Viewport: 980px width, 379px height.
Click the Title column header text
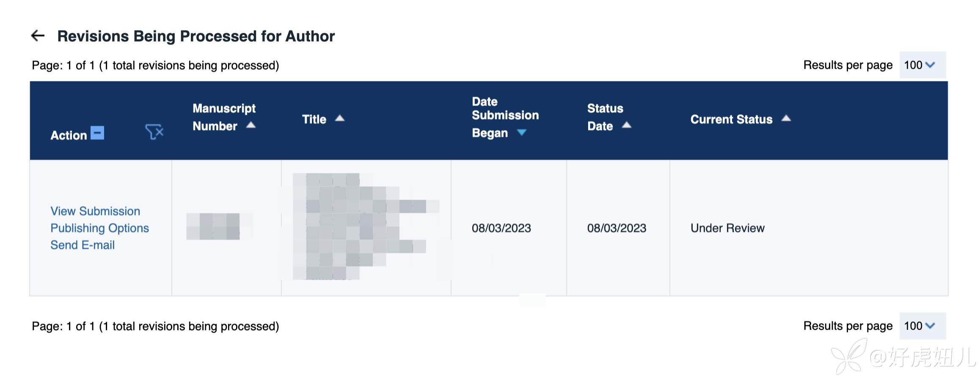point(314,119)
